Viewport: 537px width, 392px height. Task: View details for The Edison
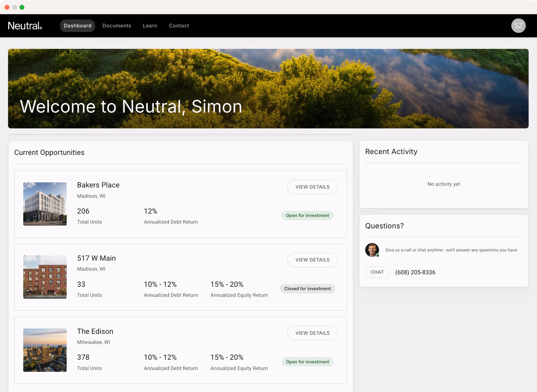[312, 333]
